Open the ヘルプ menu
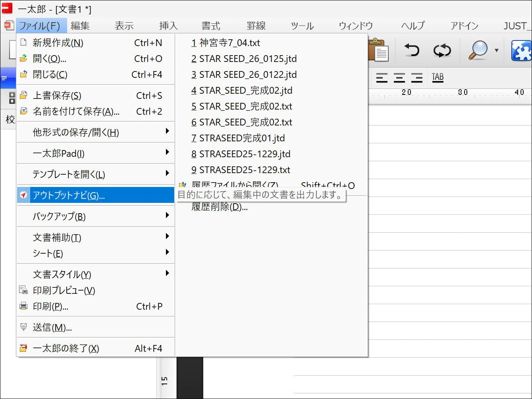Viewport: 532px width, 399px height. pos(413,26)
